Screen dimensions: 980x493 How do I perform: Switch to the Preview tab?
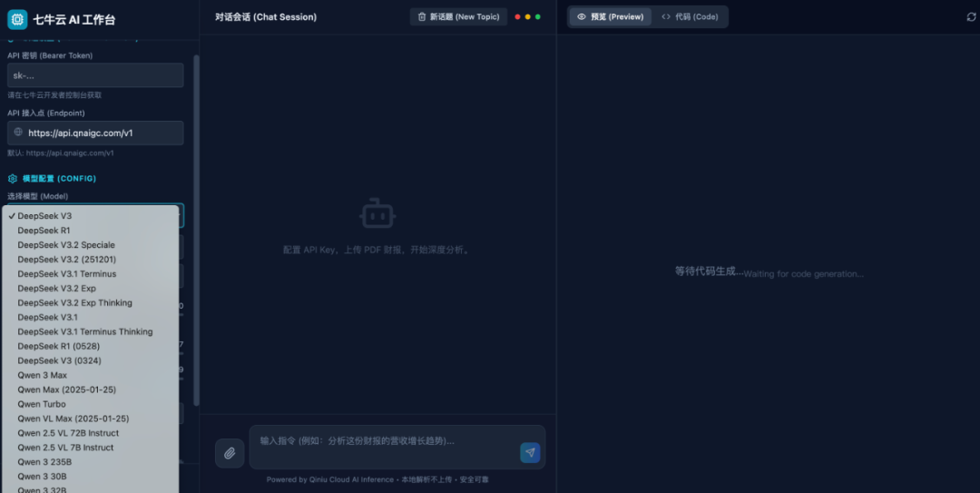(610, 17)
